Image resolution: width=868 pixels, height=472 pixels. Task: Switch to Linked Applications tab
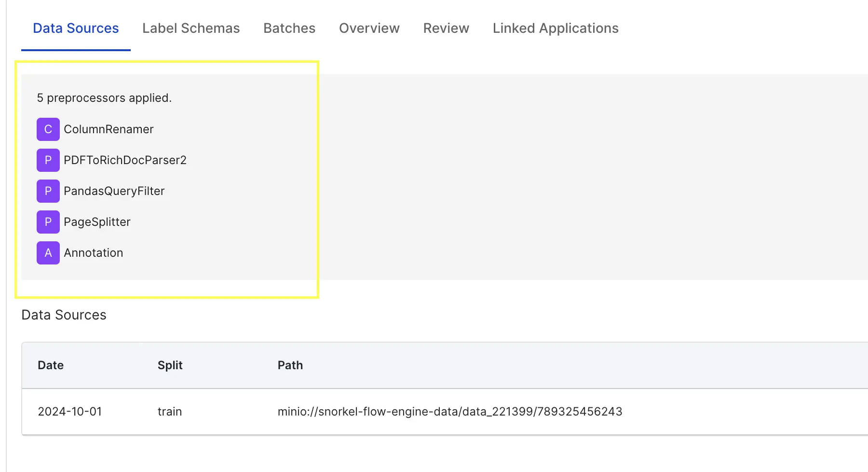[556, 28]
